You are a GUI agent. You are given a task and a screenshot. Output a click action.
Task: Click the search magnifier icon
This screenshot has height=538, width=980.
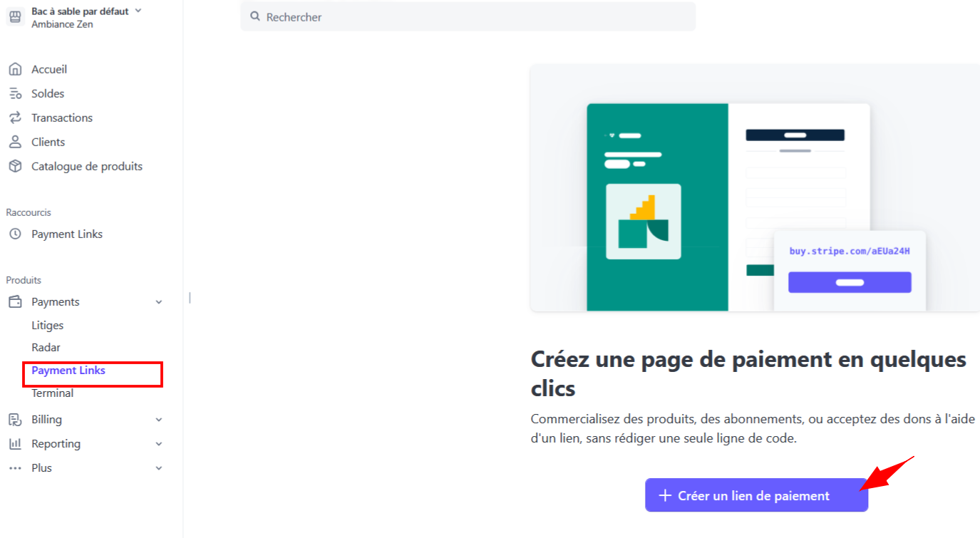pyautogui.click(x=254, y=16)
